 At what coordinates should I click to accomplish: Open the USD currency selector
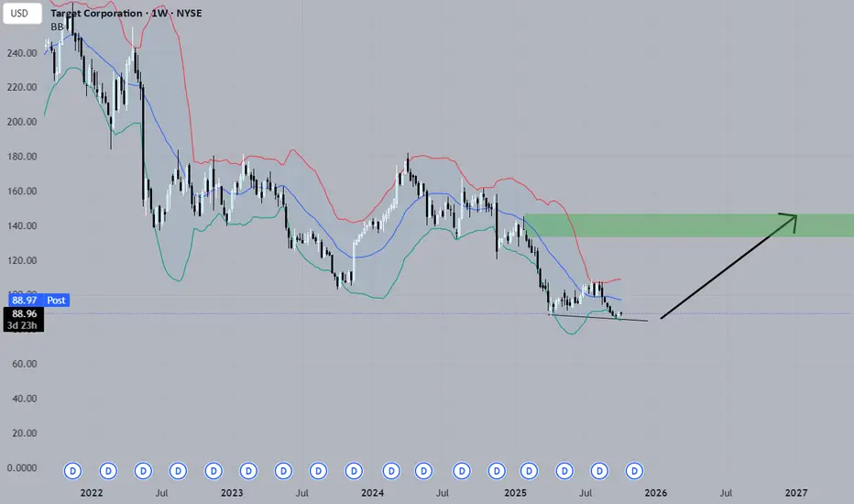click(22, 13)
